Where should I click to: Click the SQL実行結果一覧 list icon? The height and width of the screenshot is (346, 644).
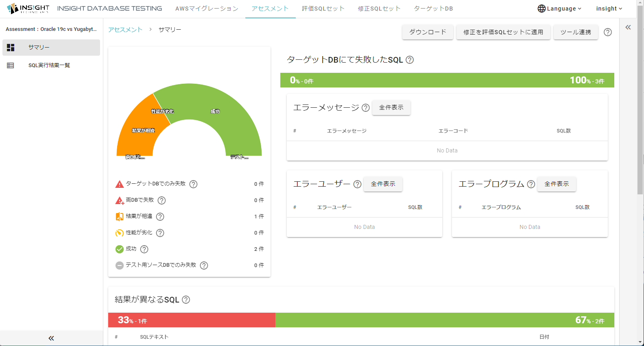click(x=11, y=65)
